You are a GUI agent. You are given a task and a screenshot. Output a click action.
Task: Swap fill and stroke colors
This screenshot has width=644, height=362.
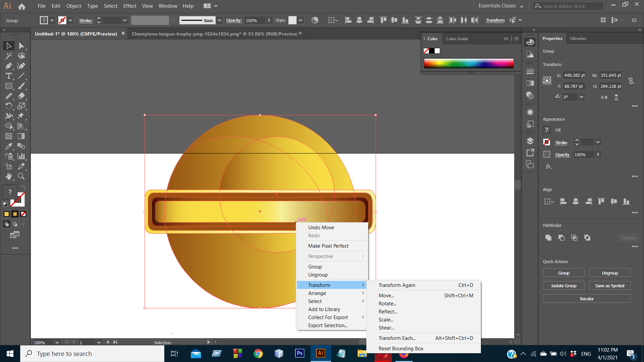click(x=23, y=187)
